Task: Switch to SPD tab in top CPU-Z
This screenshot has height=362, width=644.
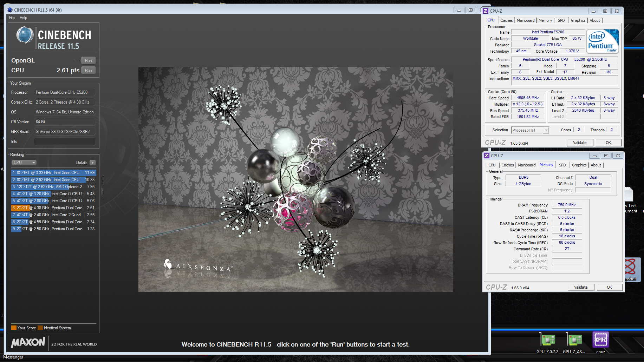Action: click(561, 20)
